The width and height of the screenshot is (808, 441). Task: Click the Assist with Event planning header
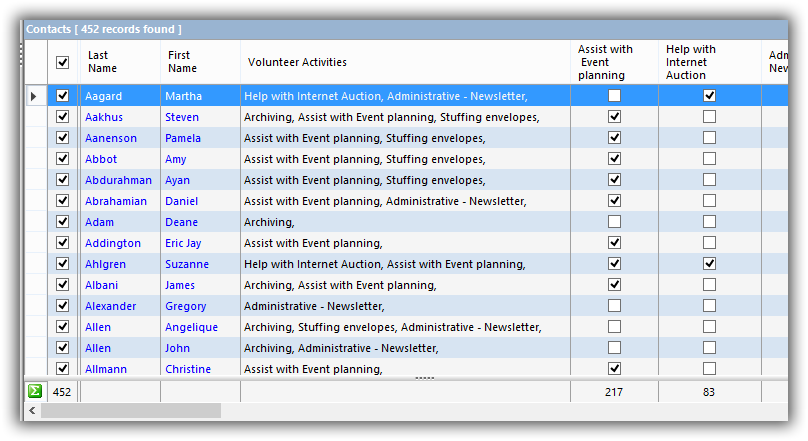pos(605,62)
